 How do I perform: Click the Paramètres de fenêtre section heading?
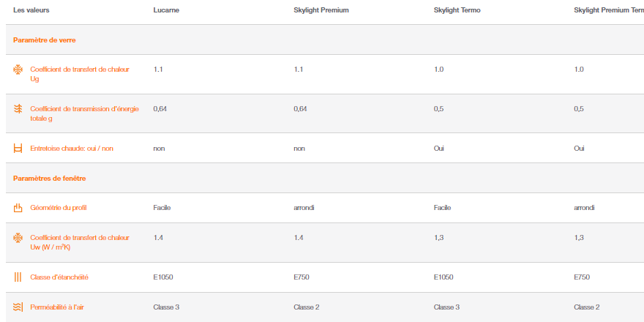pos(49,179)
